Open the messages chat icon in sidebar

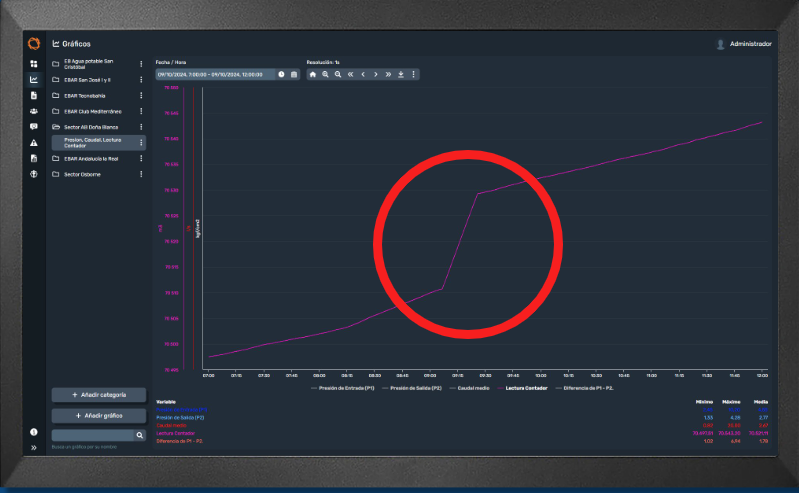click(x=34, y=127)
